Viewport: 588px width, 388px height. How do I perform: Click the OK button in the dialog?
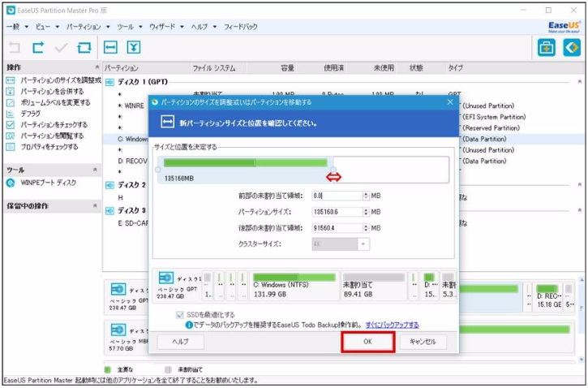point(368,342)
